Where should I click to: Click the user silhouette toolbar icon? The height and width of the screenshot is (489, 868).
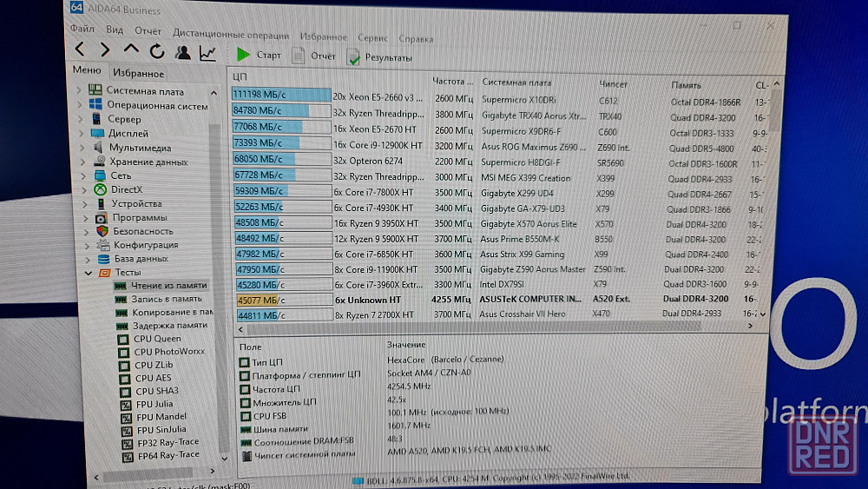(x=182, y=52)
